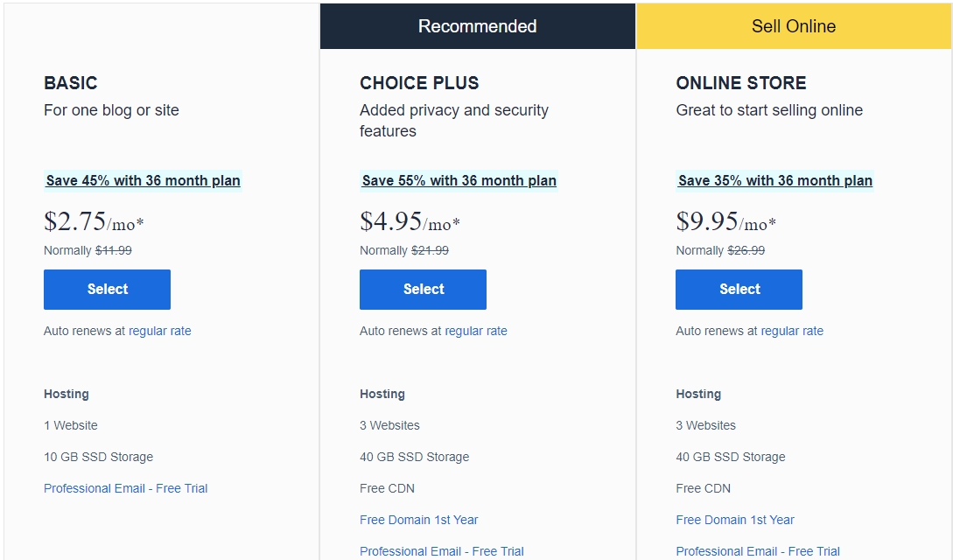Screen dimensions: 953x560
Task: Select the Basic plan button
Action: coord(107,289)
